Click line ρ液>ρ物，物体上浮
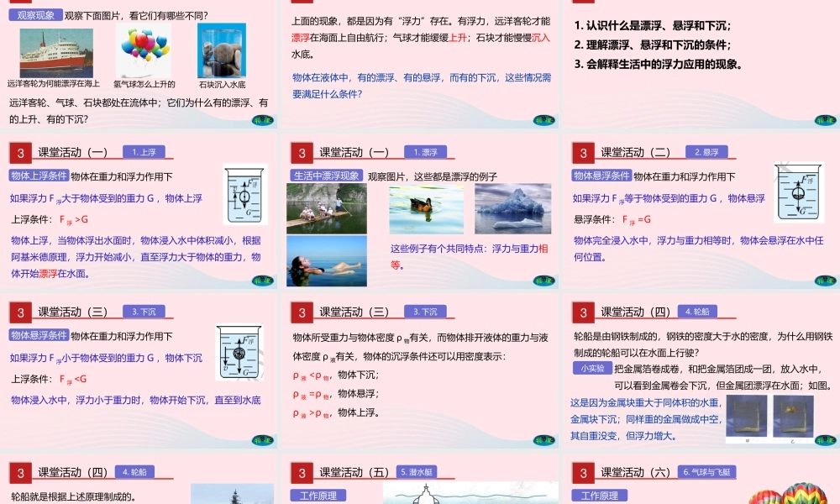Screen dimensions: 840x504 click(336, 413)
